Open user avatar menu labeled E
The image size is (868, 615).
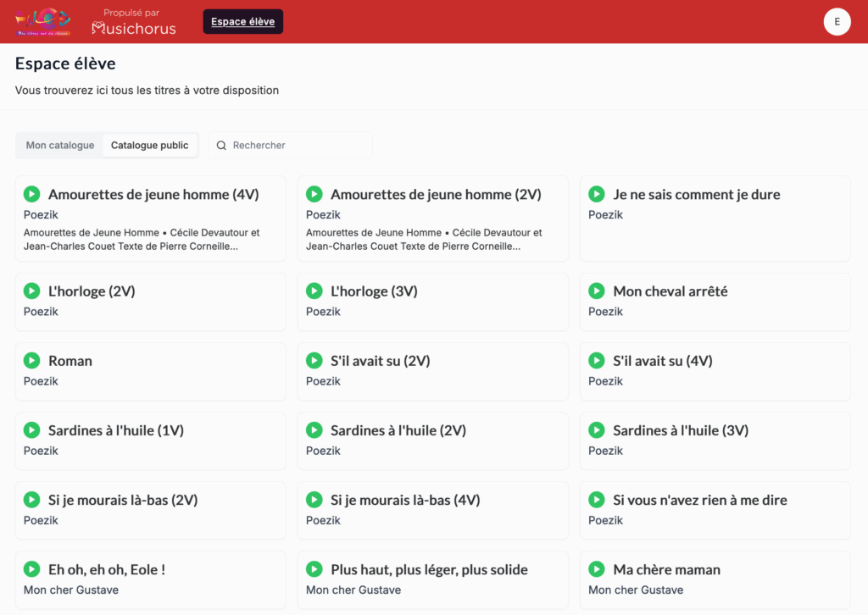[837, 22]
